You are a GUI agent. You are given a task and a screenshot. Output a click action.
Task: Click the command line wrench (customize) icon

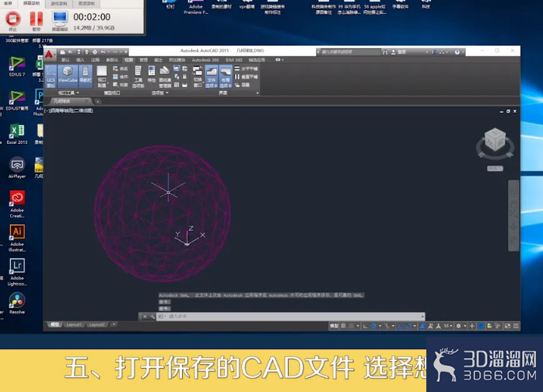tap(152, 317)
